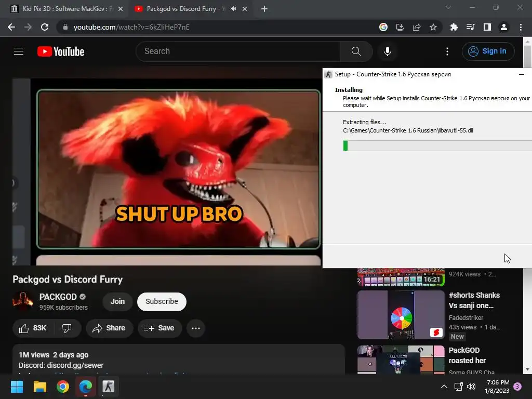Image resolution: width=532 pixels, height=399 pixels.
Task: Share the video
Action: coord(109,328)
